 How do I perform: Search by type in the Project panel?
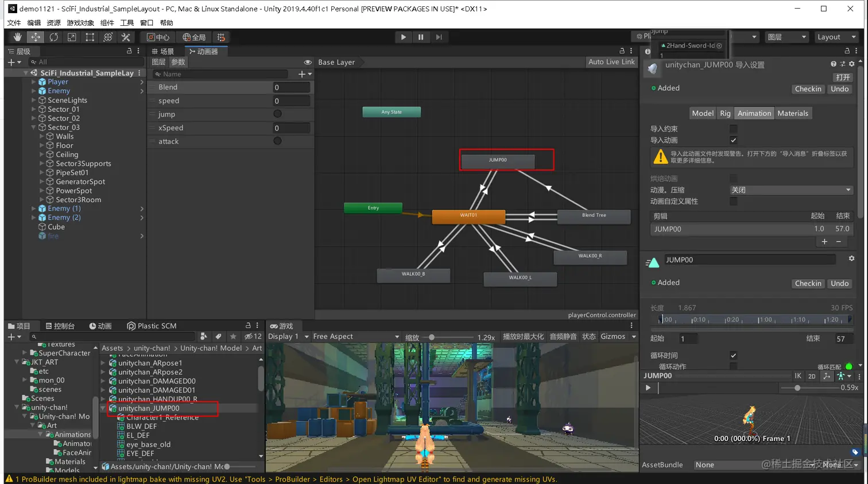[204, 336]
